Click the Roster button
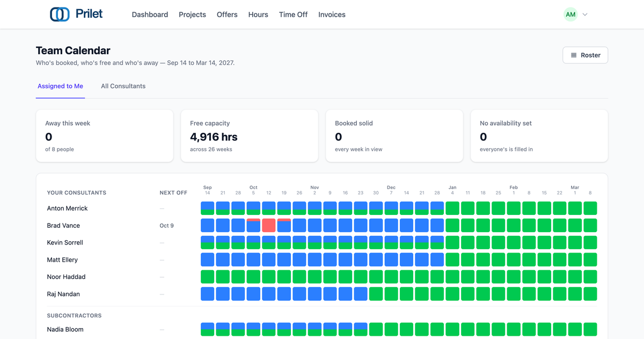The image size is (644, 339). [x=585, y=55]
